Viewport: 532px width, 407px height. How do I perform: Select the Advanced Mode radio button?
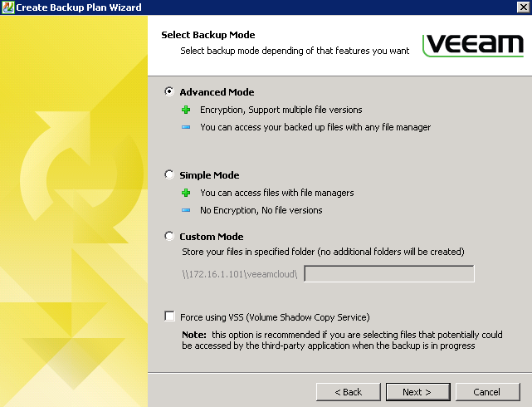point(170,92)
